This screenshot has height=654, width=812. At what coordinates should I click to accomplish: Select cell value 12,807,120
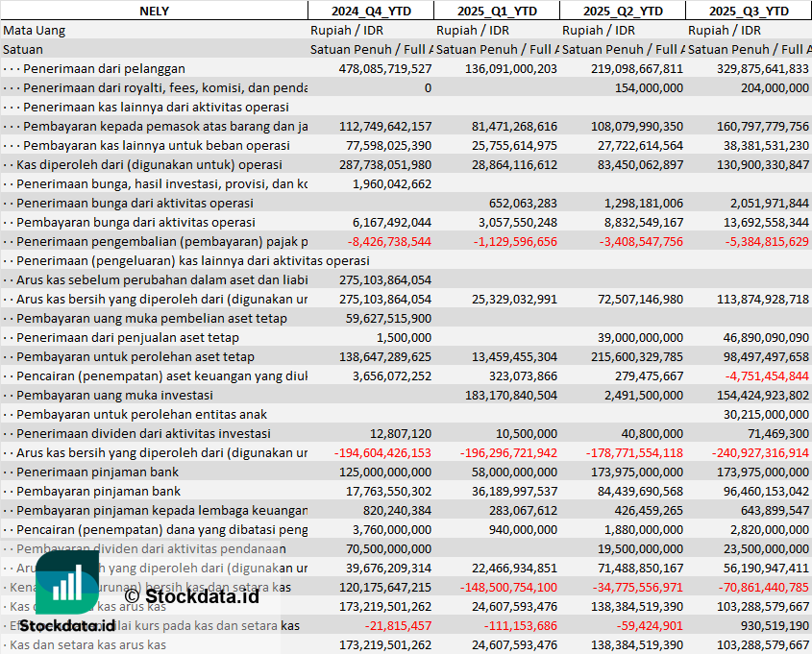[401, 432]
